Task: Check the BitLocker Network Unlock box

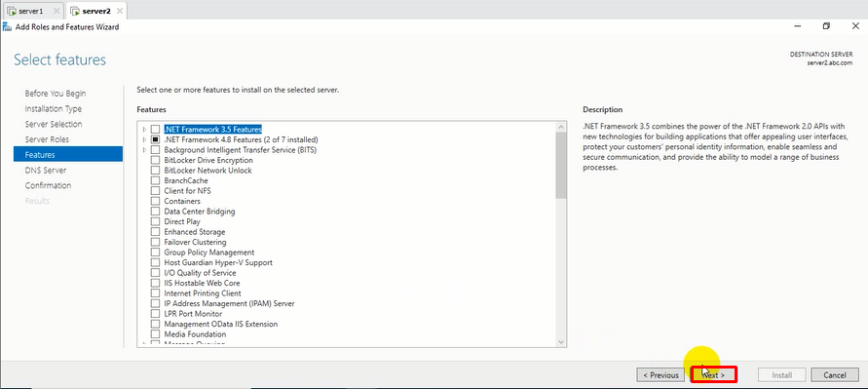Action: [x=155, y=170]
